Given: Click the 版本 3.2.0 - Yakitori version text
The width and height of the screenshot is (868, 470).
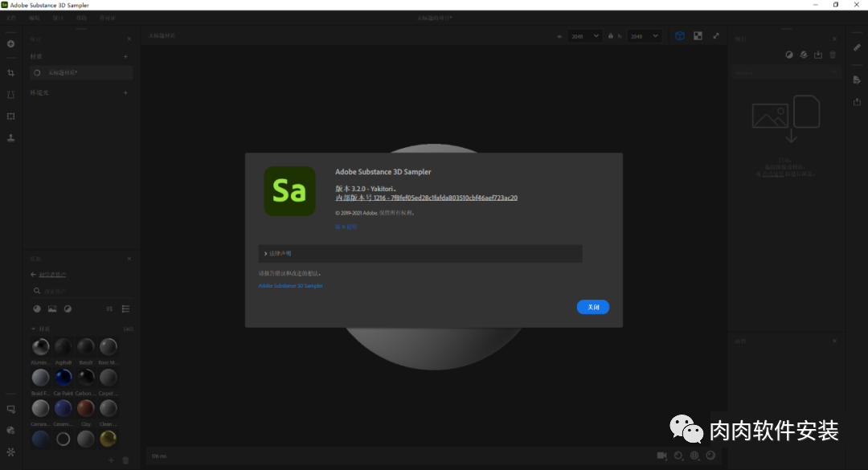Looking at the screenshot, I should [366, 189].
